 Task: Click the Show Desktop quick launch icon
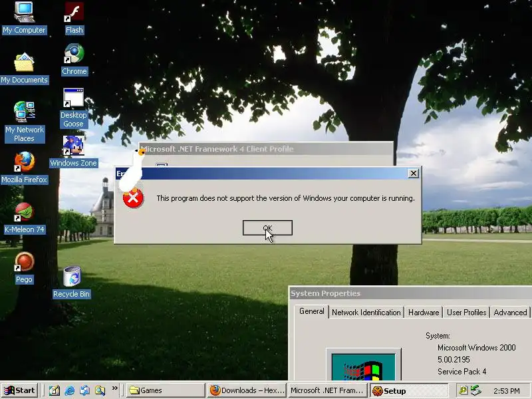(54, 390)
